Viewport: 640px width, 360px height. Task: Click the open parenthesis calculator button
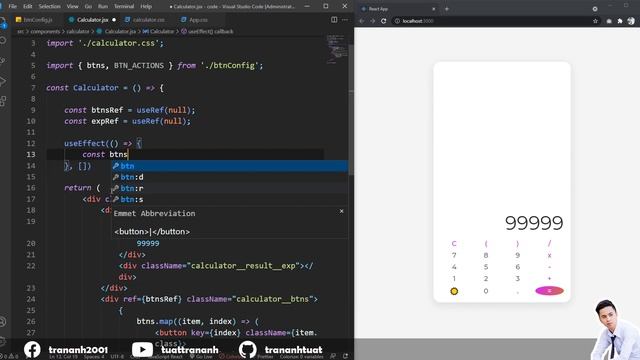click(x=486, y=244)
